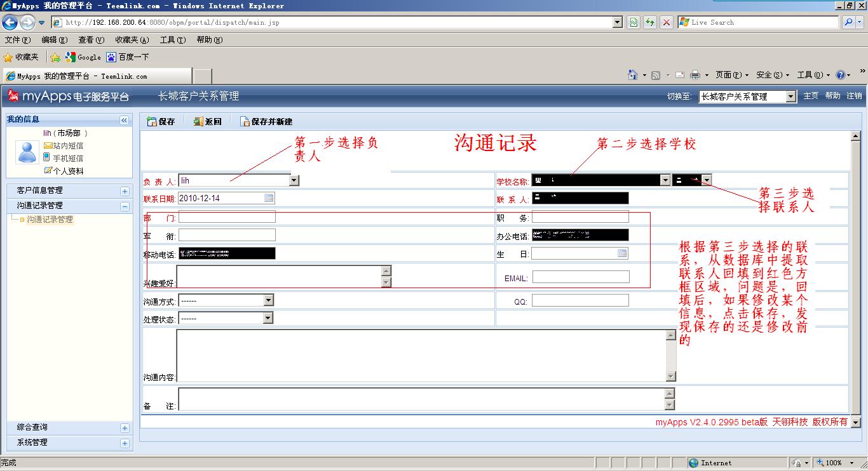Screen dimensions: 868x471
Task: Click the QQ input field
Action: (580, 300)
